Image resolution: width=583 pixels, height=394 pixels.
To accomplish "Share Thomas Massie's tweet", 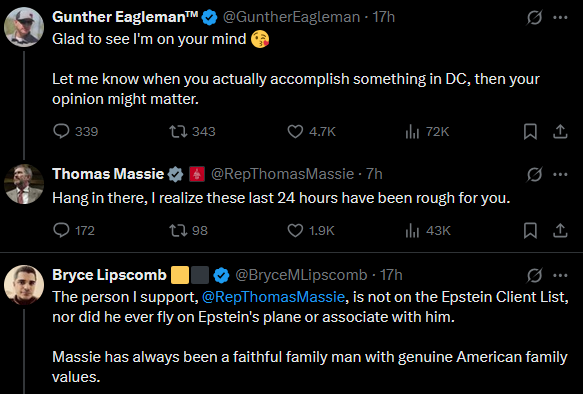I will tap(560, 230).
